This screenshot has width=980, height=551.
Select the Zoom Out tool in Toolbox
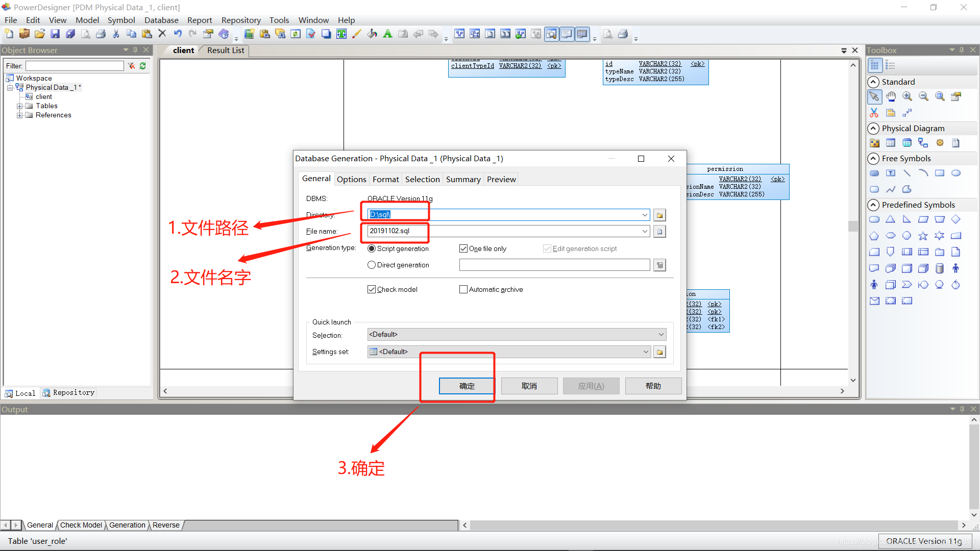[923, 96]
